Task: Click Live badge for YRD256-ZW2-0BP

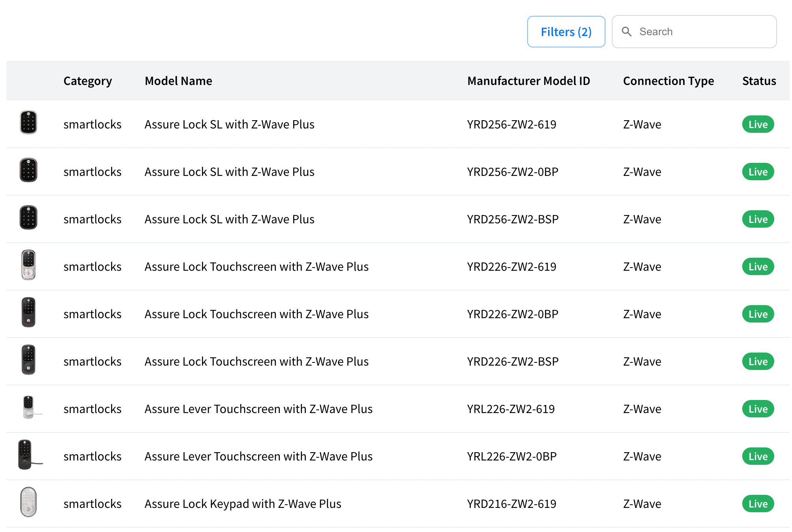Action: [x=758, y=172]
